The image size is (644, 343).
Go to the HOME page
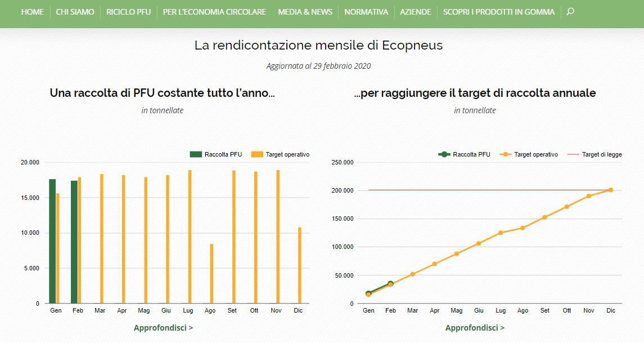(x=33, y=12)
